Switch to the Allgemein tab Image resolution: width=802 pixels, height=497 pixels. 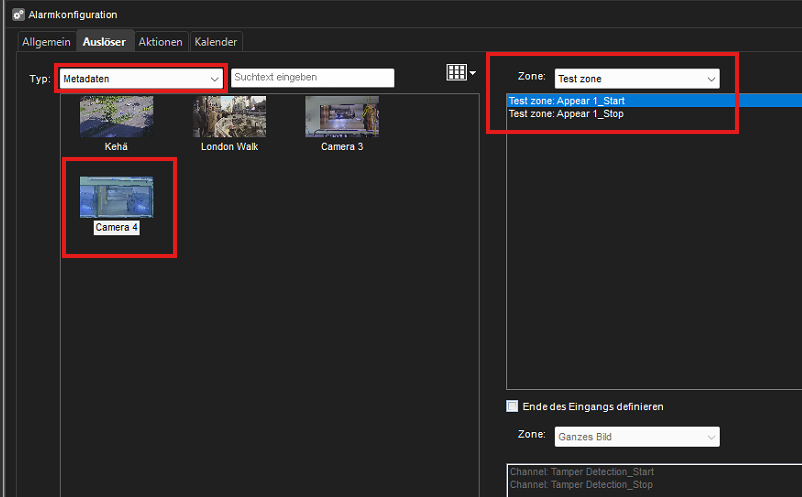pyautogui.click(x=46, y=42)
